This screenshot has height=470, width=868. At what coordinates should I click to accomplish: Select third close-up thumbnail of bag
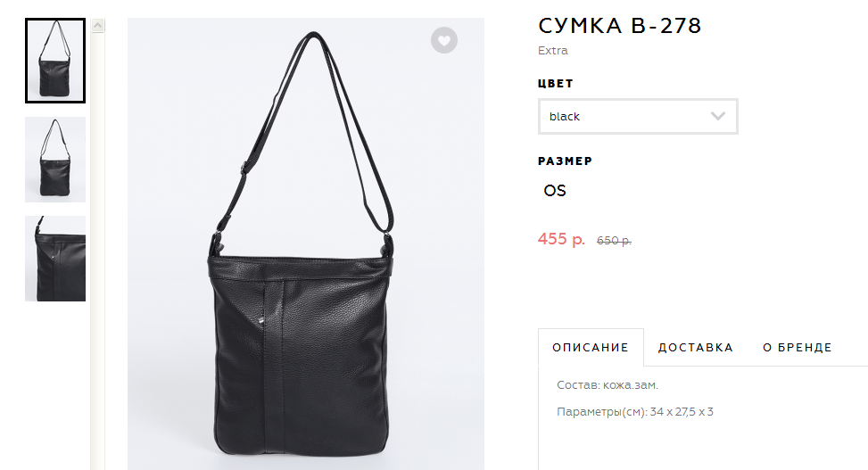point(55,259)
